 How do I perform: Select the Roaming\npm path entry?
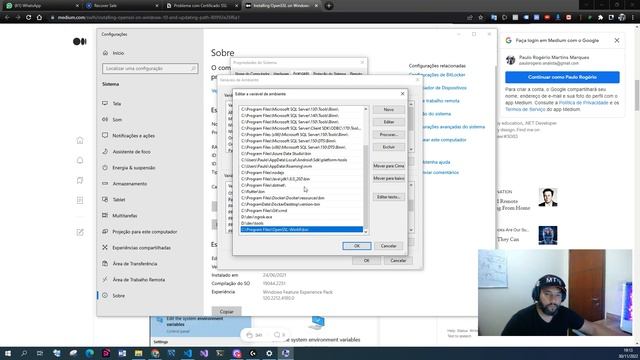pos(301,166)
